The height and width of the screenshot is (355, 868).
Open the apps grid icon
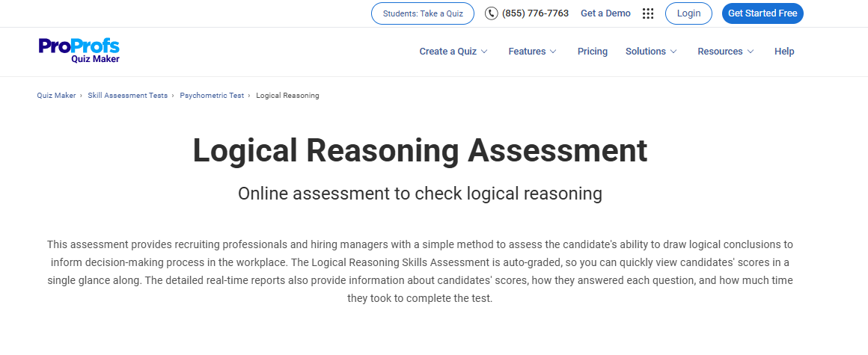[x=648, y=13]
